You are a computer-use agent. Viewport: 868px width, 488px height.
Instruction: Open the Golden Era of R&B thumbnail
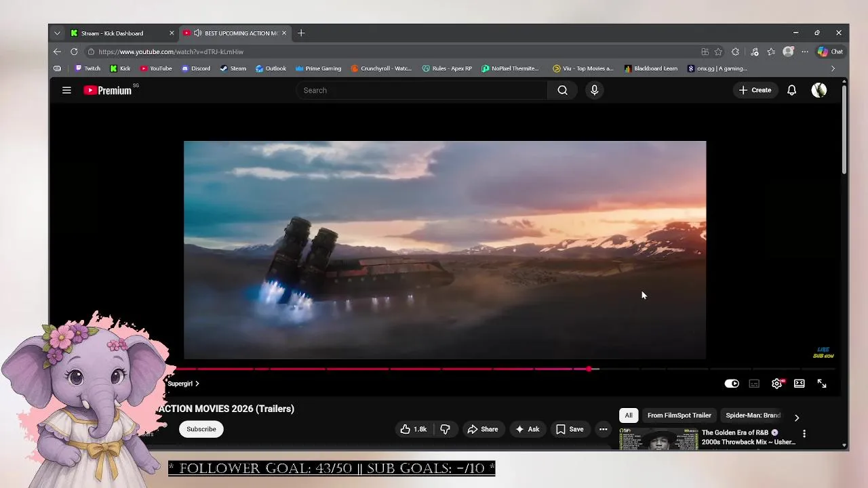coord(658,439)
